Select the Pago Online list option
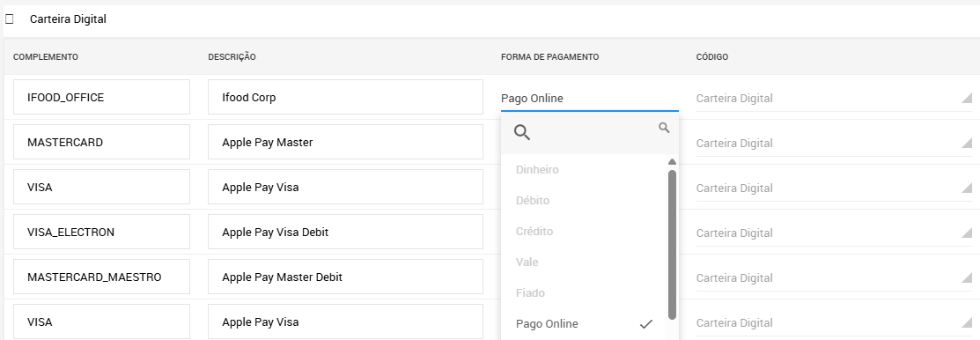This screenshot has height=340, width=980. (583, 324)
